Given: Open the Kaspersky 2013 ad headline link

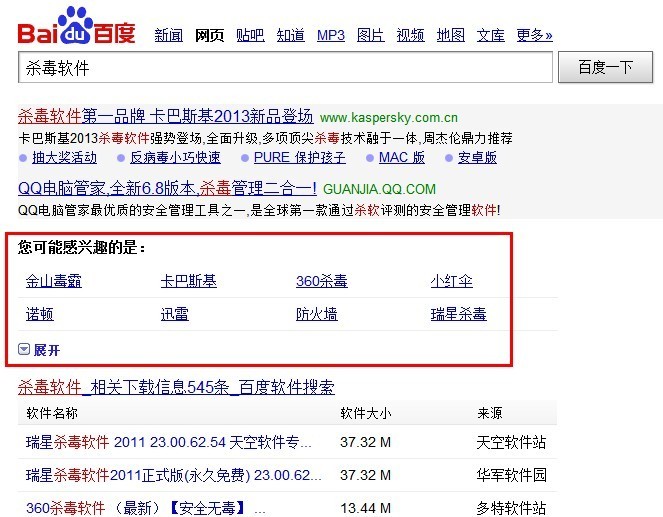Looking at the screenshot, I should (x=165, y=116).
